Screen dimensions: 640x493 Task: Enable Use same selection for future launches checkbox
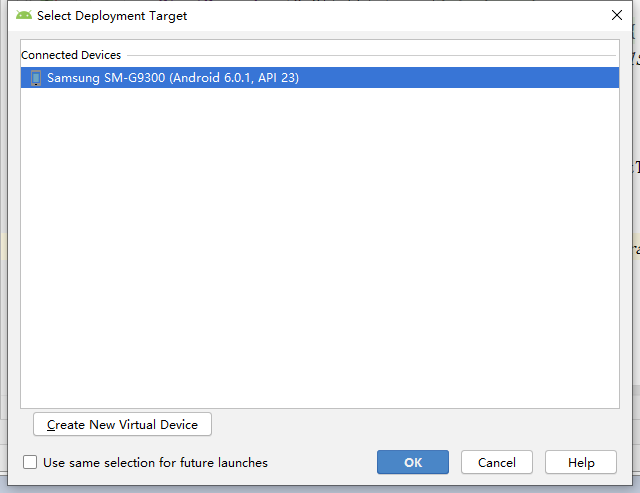click(x=30, y=462)
